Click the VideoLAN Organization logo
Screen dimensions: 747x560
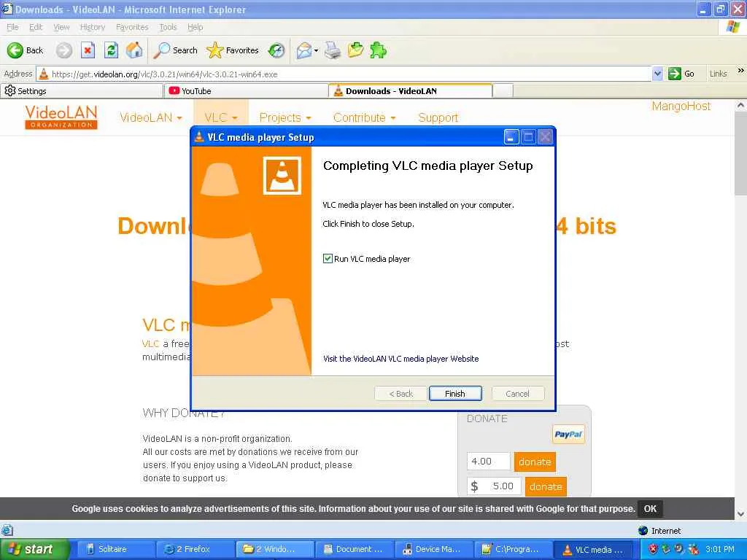click(x=61, y=117)
